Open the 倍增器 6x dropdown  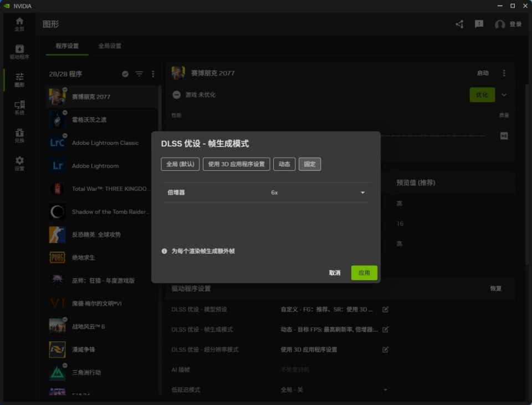362,193
